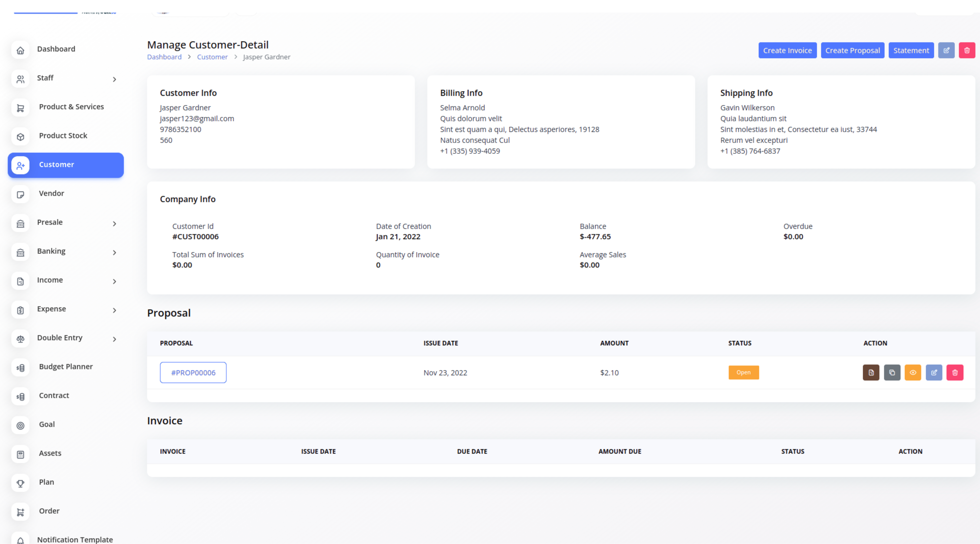Screen dimensions: 980x544
Task: Expand the Presale submenu
Action: click(115, 223)
